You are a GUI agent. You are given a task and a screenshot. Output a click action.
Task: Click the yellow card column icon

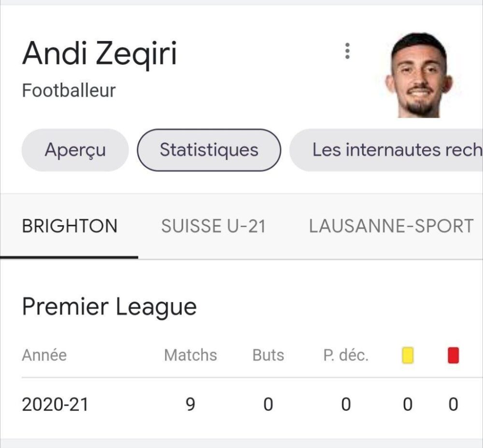point(408,355)
